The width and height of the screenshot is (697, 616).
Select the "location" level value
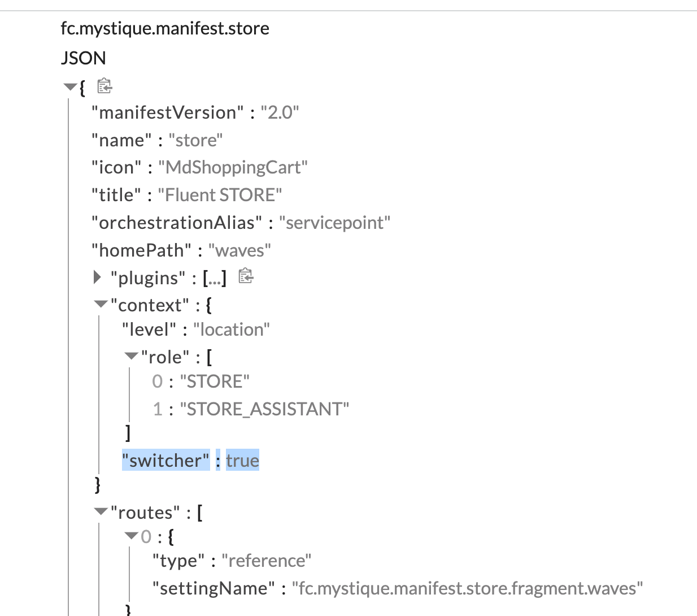[x=232, y=329]
